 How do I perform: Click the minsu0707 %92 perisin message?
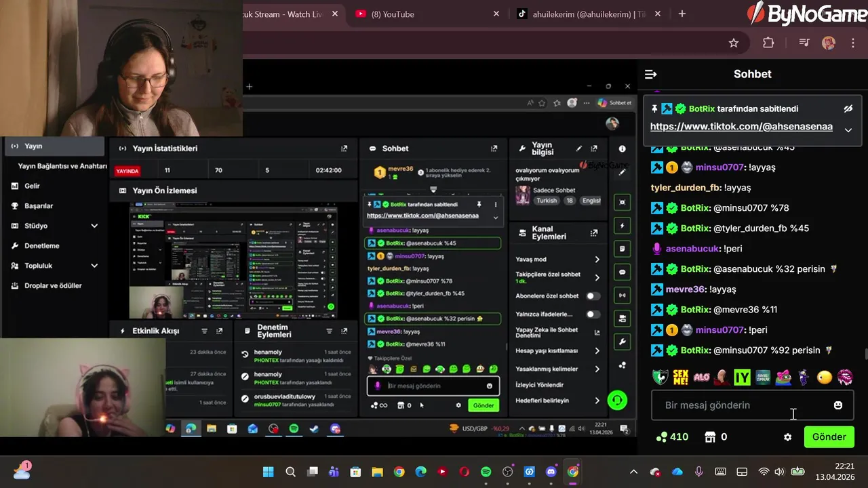(x=742, y=350)
